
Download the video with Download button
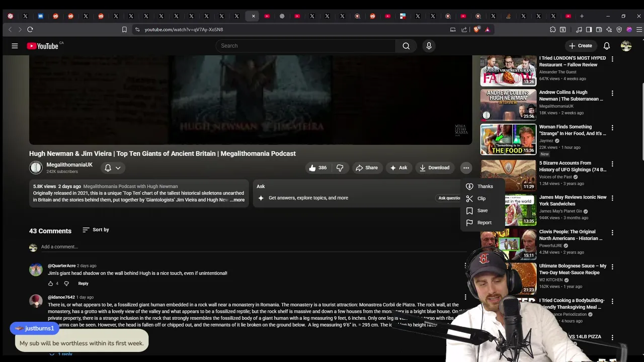point(434,168)
